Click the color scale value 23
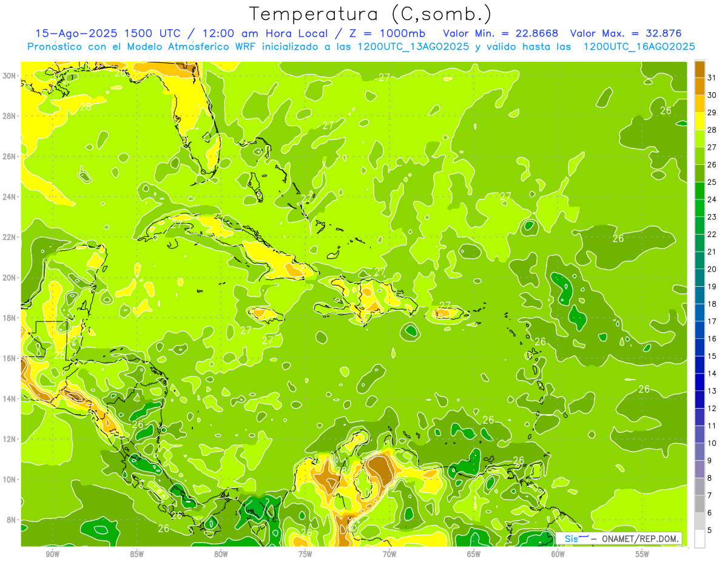This screenshot has height=562, width=728. click(712, 217)
